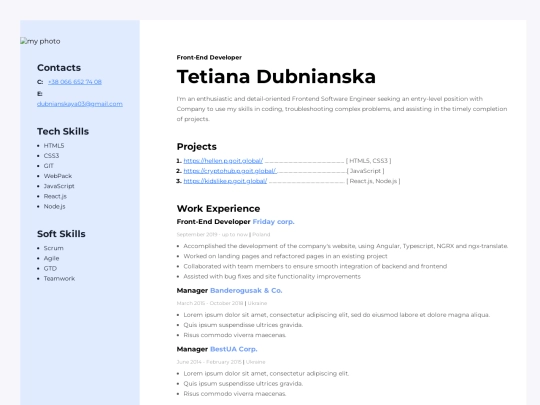Click the Projects section heading
The height and width of the screenshot is (405, 540).
196,146
